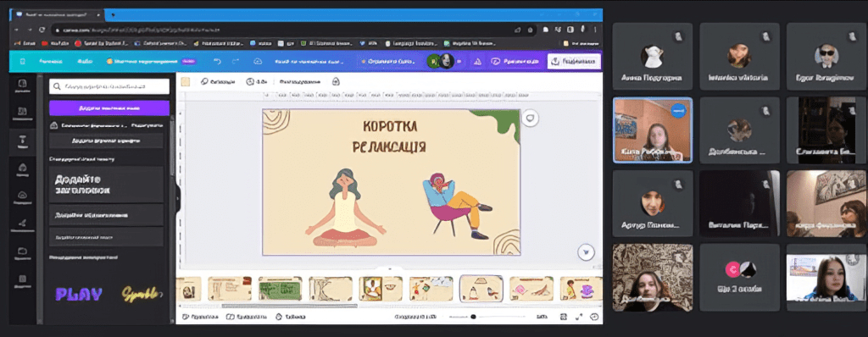Open the Text tool in left sidebar
The width and height of the screenshot is (868, 337).
[x=23, y=140]
